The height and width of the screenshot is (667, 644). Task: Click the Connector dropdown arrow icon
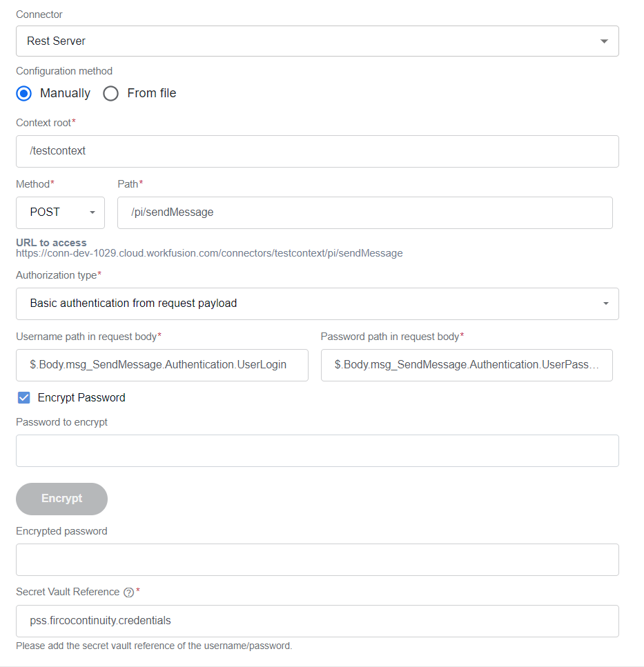point(604,41)
